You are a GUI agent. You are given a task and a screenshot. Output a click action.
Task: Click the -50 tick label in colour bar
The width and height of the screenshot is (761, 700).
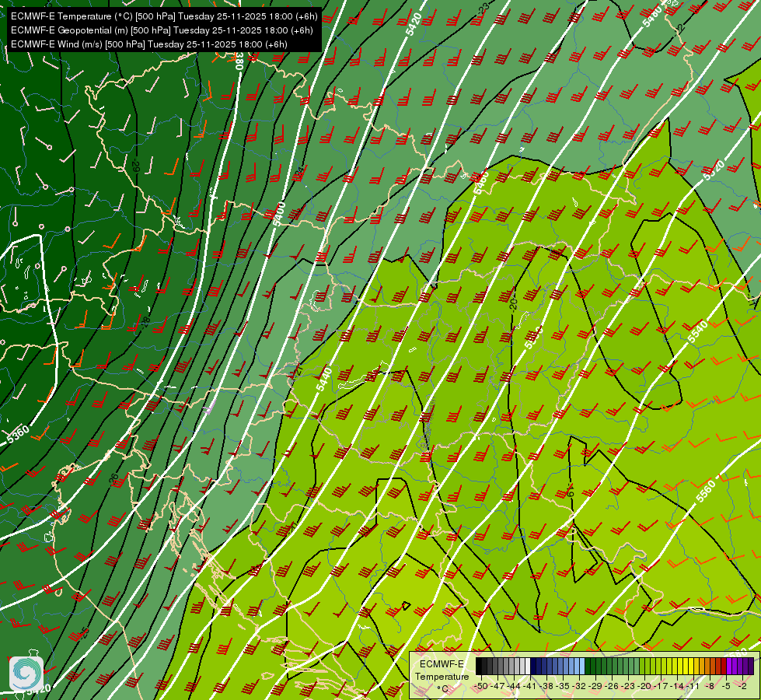[480, 686]
